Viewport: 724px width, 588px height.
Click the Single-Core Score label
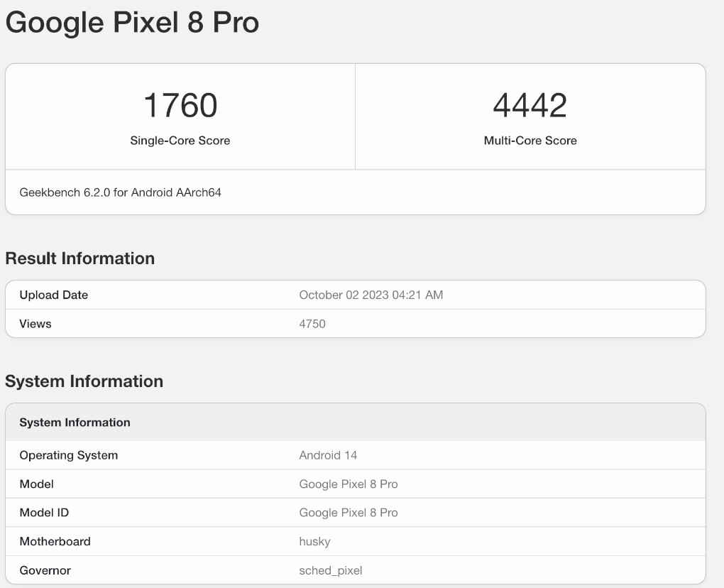(180, 141)
